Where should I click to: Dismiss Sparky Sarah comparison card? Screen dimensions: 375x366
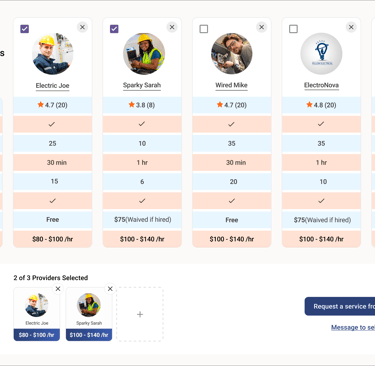pos(172,27)
